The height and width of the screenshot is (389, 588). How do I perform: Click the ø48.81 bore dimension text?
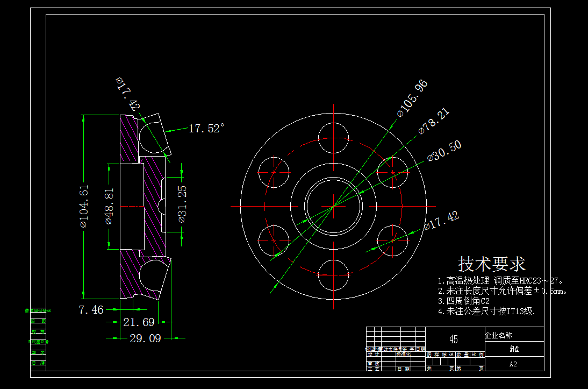pyautogui.click(x=110, y=206)
